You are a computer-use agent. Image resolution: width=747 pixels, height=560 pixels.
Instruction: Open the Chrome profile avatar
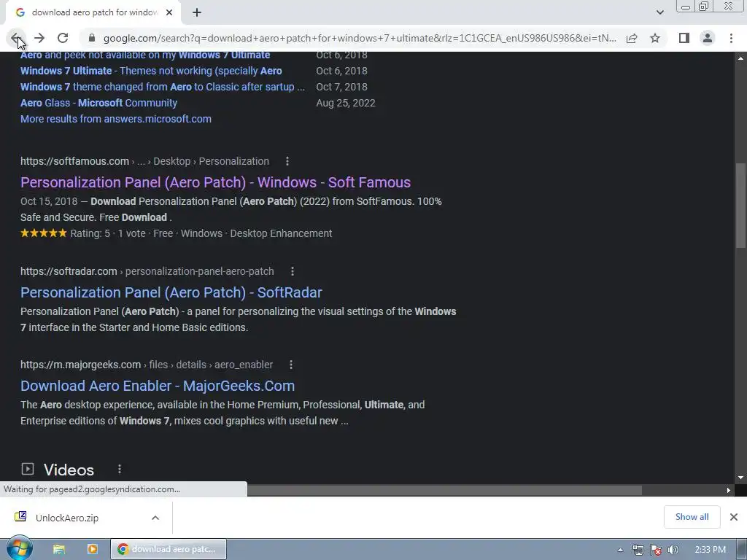[708, 38]
